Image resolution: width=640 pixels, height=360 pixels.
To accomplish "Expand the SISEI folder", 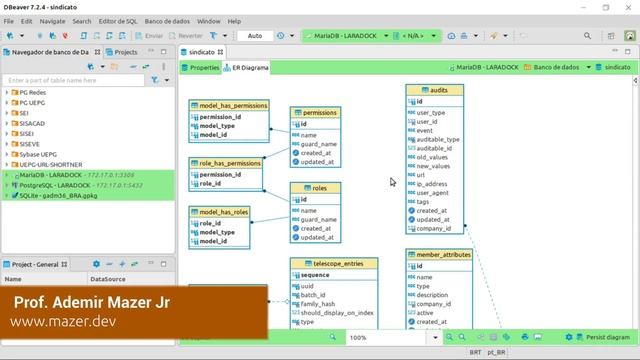I will 7,133.
